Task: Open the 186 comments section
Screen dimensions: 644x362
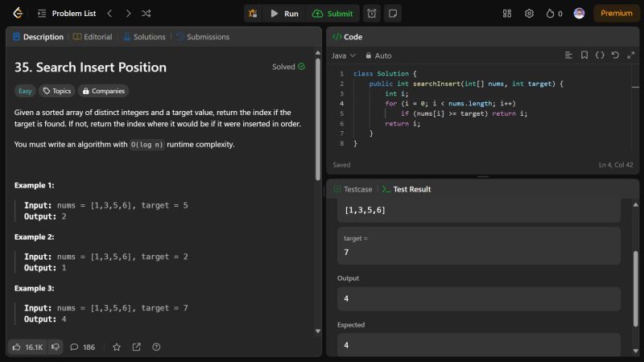Action: click(83, 348)
